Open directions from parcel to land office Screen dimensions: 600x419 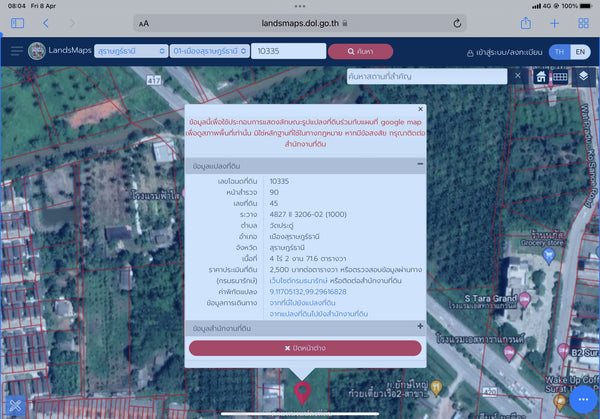point(319,314)
